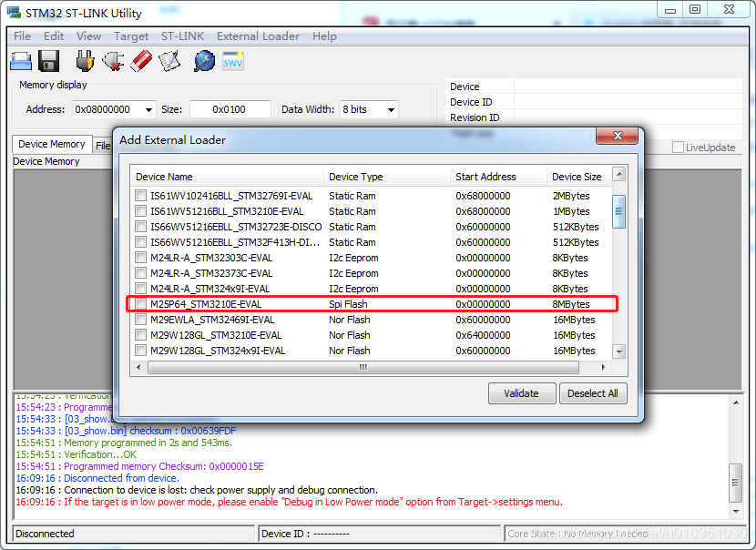This screenshot has width=756, height=550.
Task: Click the '16MBytes' size of M29EWLA_STM32469I-EVAL
Action: tap(574, 320)
